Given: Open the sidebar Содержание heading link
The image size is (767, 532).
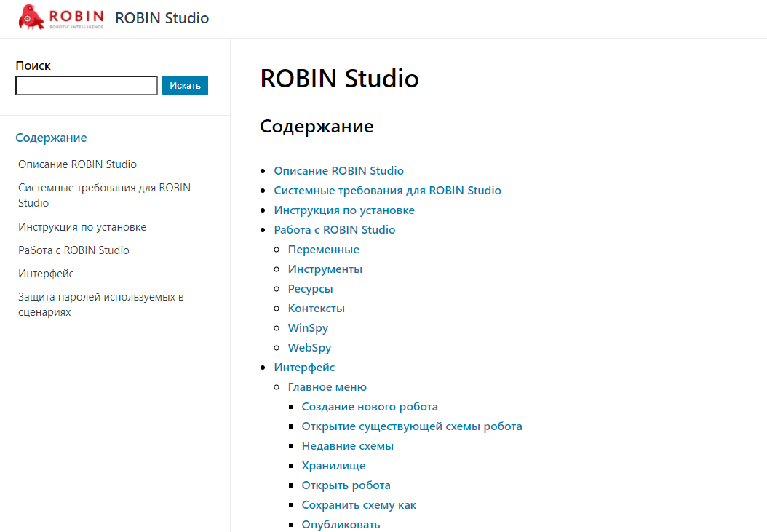Looking at the screenshot, I should point(51,138).
